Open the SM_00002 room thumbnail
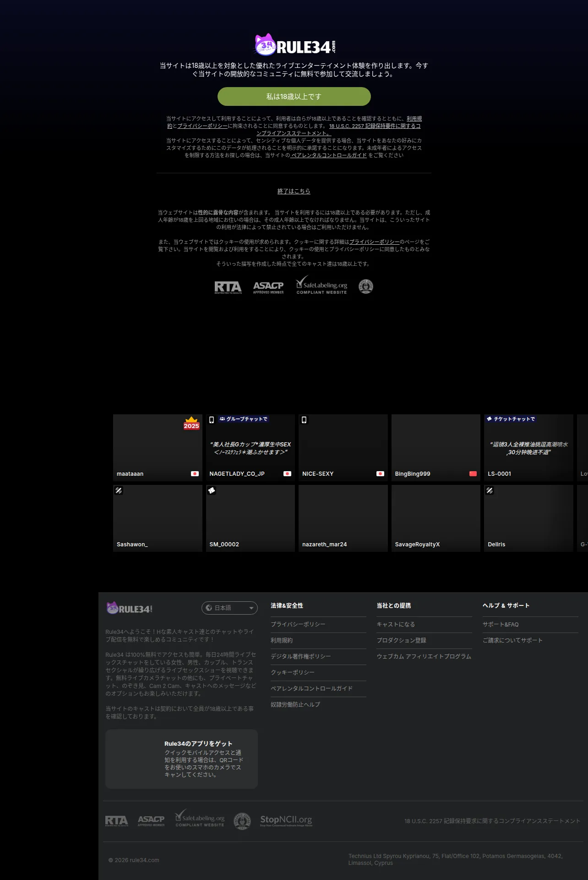The width and height of the screenshot is (588, 880). pos(250,518)
